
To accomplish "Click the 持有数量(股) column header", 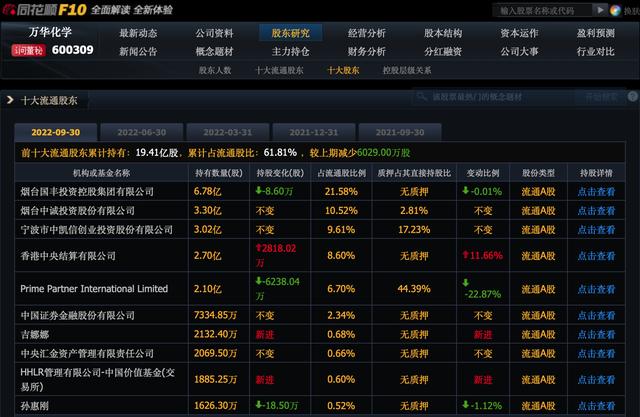I will [218, 173].
